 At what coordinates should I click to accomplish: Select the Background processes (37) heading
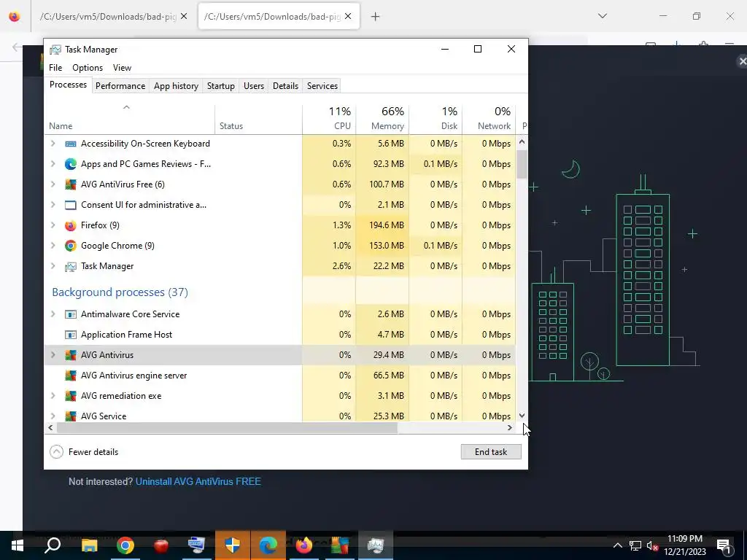[120, 292]
